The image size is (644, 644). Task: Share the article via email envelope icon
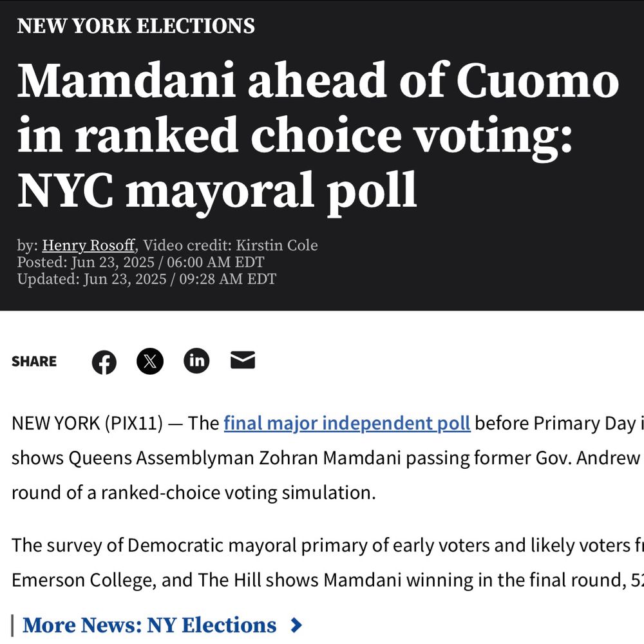[243, 360]
